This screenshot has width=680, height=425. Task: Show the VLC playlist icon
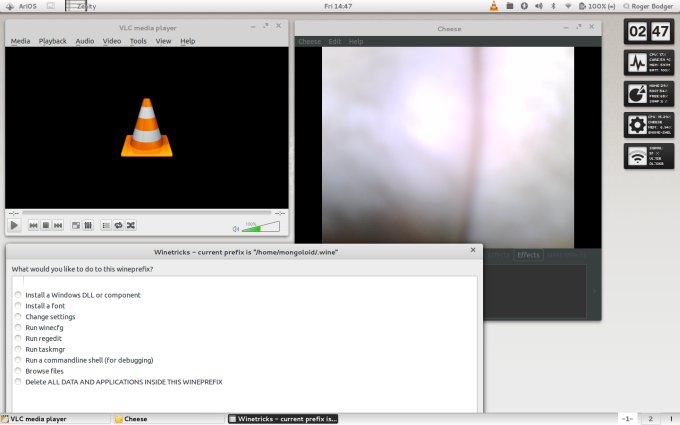[106, 226]
